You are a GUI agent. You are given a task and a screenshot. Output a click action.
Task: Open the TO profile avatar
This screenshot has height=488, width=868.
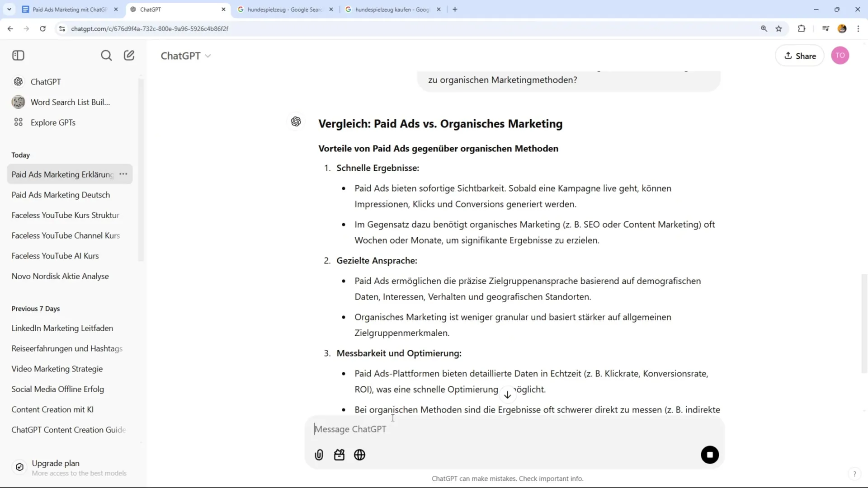pos(840,56)
